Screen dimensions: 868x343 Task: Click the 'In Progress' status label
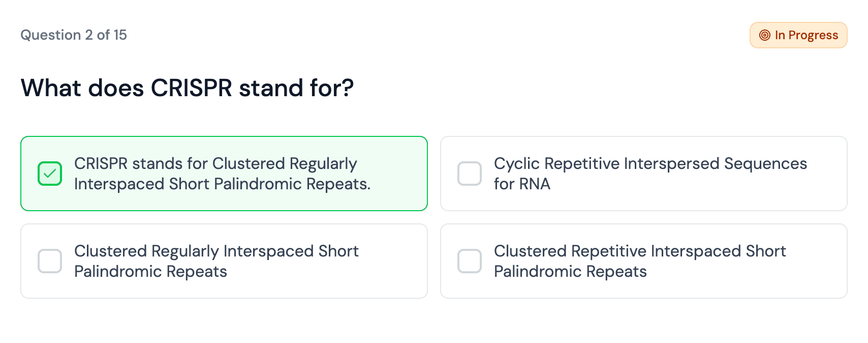tap(806, 35)
